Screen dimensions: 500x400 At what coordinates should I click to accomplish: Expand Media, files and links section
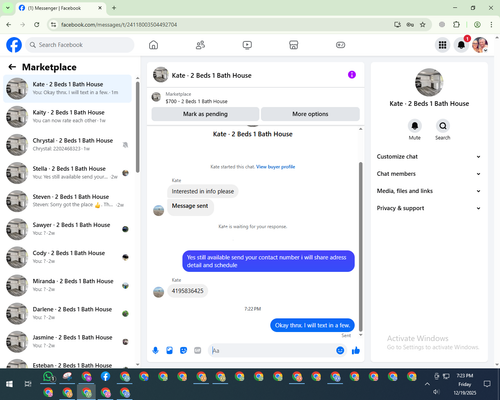(x=429, y=191)
